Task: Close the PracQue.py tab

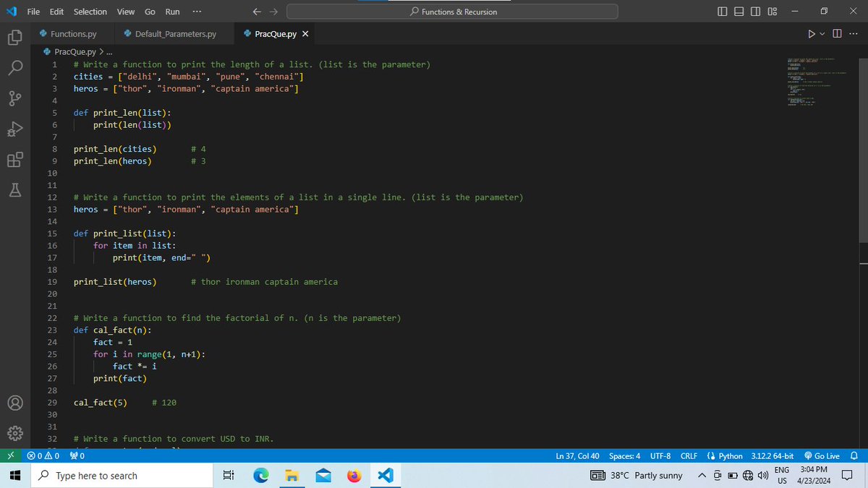Action: [x=305, y=34]
